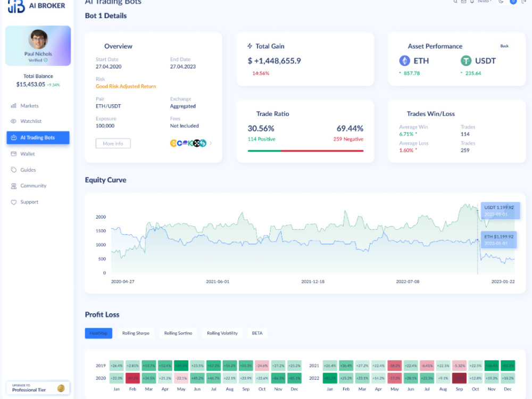Click the 2019 Oct -24.6% heatmap cell
Screen dimensions: 532x399
(262, 366)
